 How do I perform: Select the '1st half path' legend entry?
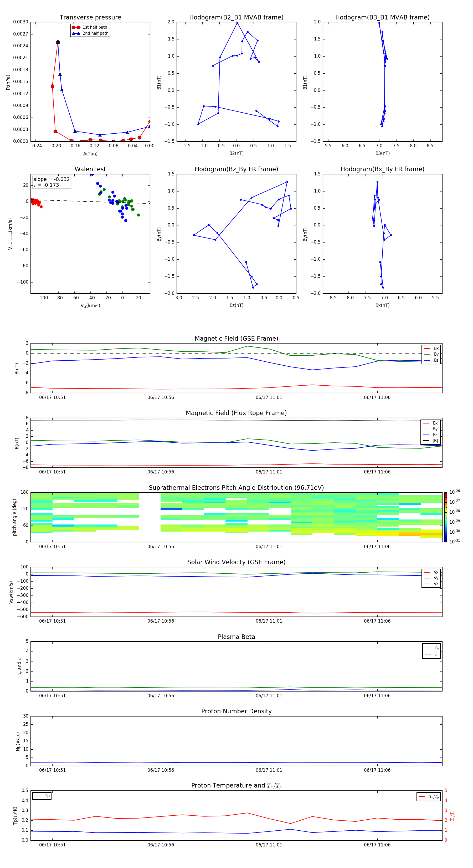90,27
